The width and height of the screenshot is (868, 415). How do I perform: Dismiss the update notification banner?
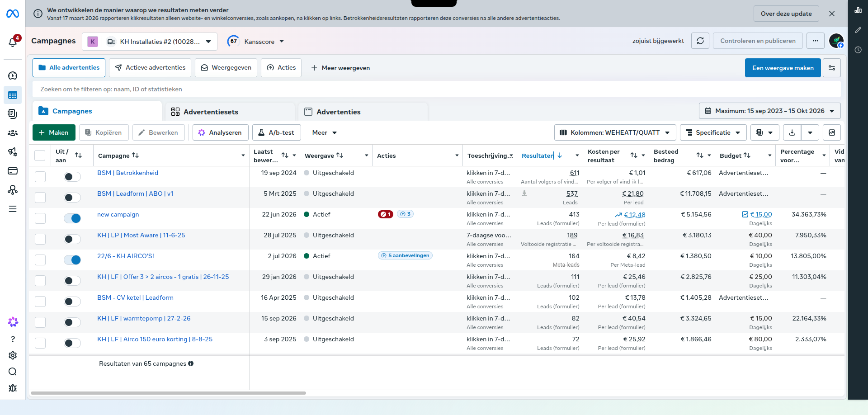pyautogui.click(x=832, y=14)
